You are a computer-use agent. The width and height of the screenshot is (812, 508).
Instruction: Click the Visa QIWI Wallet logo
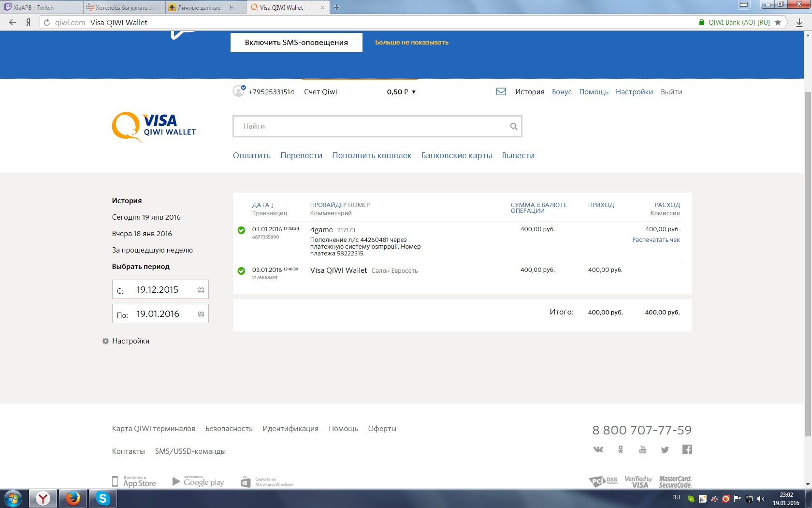point(154,127)
